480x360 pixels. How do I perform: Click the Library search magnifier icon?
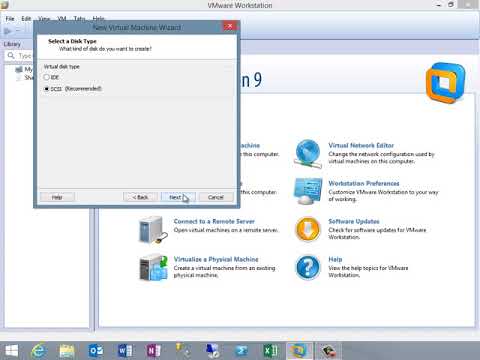point(11,55)
